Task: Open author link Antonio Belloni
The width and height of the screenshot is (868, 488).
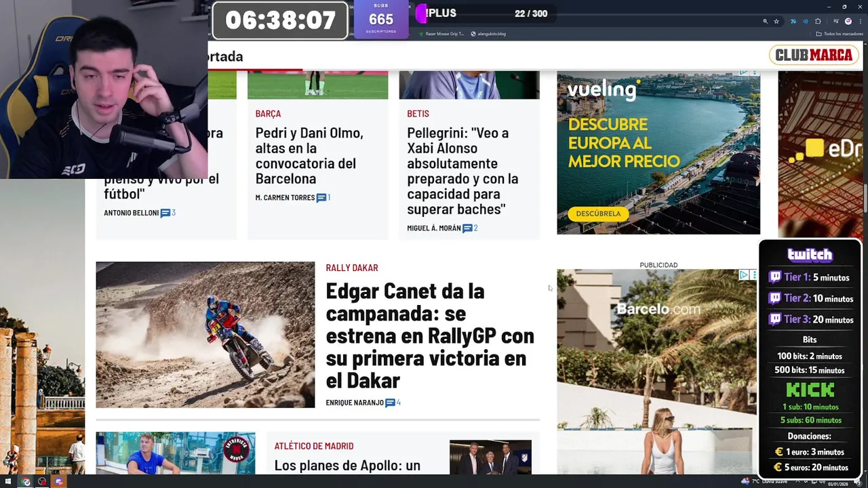Action: point(131,213)
